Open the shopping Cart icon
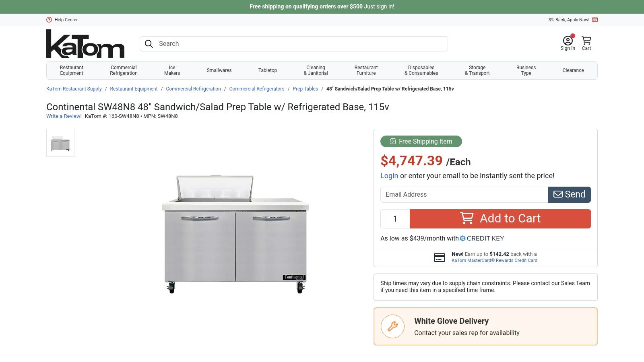 click(586, 41)
